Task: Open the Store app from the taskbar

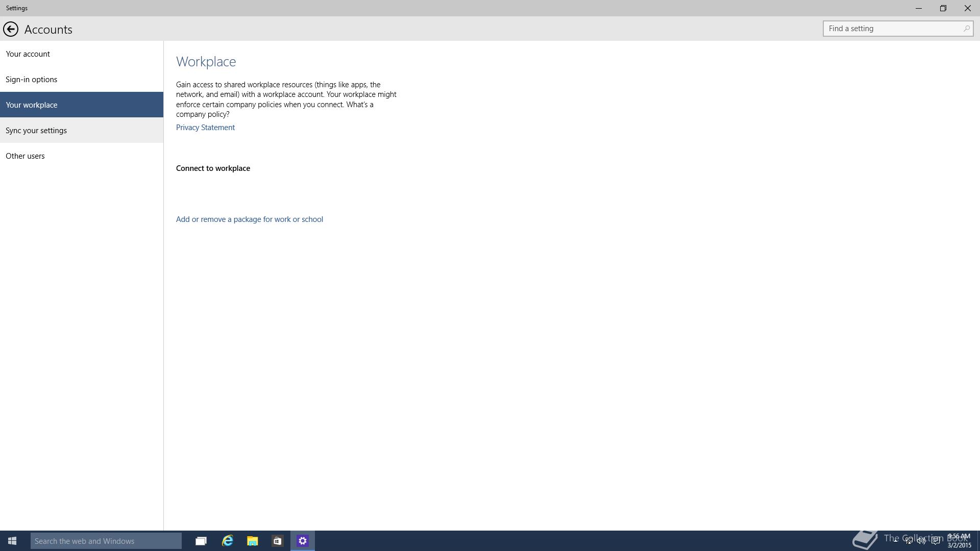Action: click(277, 541)
